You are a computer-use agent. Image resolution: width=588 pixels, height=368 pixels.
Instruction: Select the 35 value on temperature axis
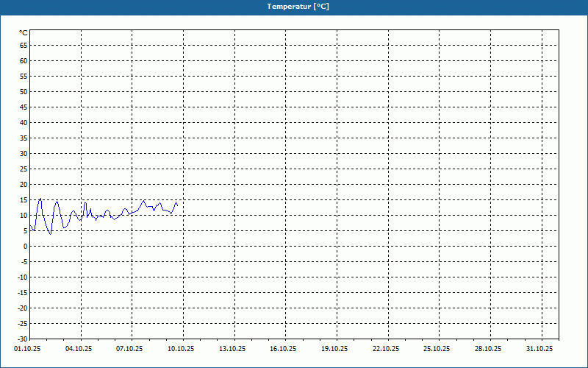[24, 138]
